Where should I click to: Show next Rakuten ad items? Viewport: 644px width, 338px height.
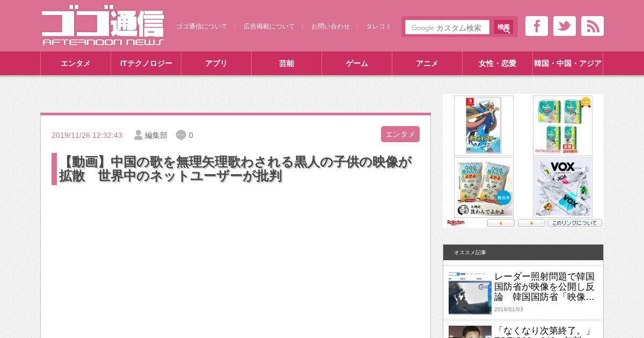click(x=531, y=223)
